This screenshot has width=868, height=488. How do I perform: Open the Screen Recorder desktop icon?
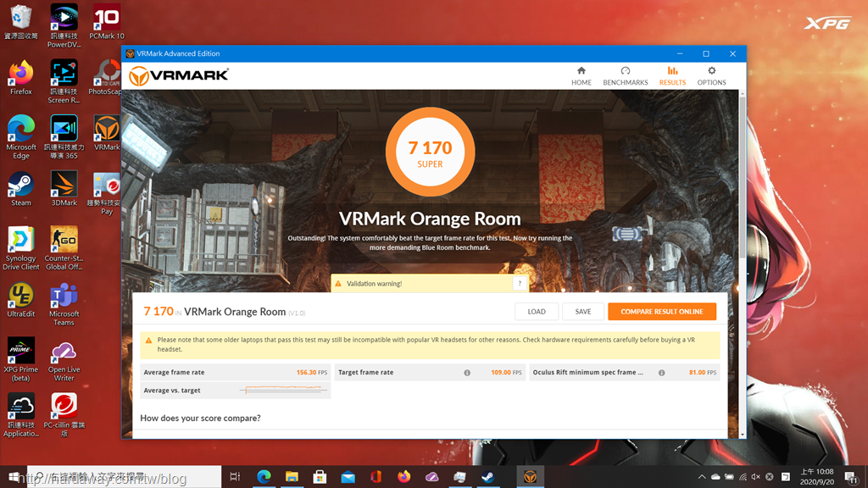[64, 81]
